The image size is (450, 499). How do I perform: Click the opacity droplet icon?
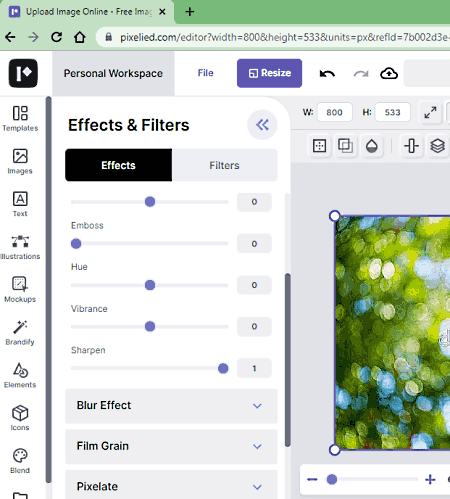coord(372,146)
